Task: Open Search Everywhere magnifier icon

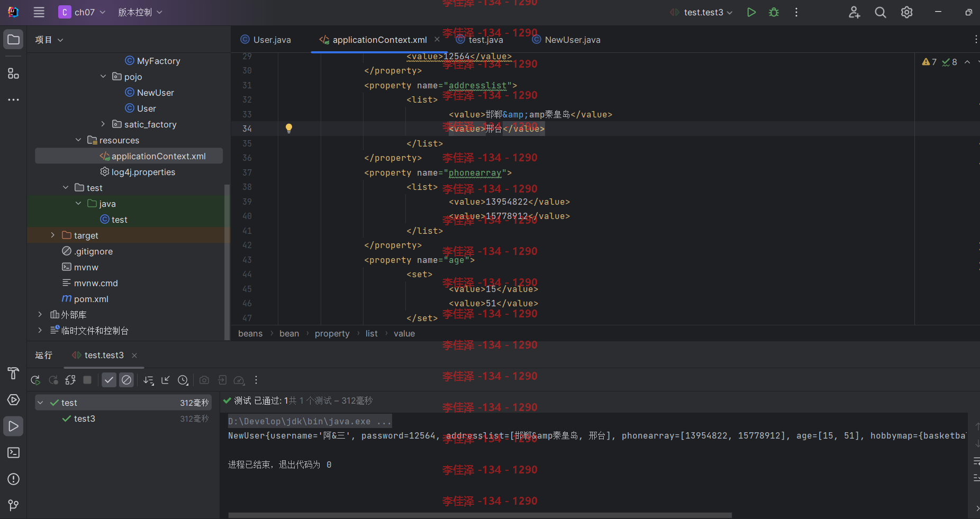Action: click(x=881, y=12)
